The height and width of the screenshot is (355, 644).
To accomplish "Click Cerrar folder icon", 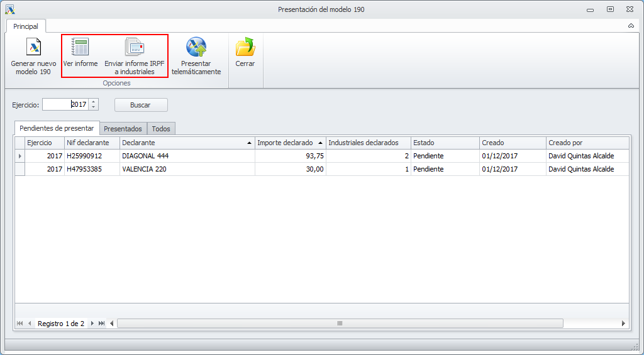I will pyautogui.click(x=245, y=46).
